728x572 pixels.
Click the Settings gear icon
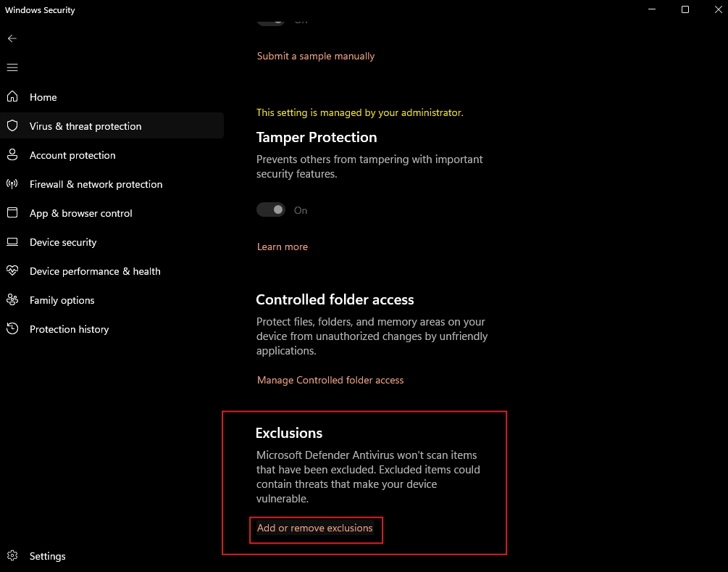[12, 556]
